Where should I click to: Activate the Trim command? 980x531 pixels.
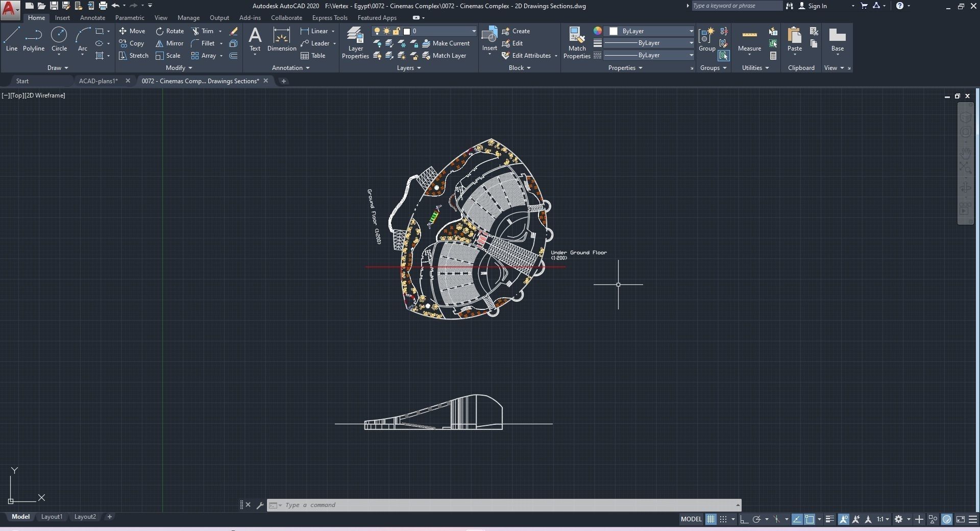click(203, 31)
